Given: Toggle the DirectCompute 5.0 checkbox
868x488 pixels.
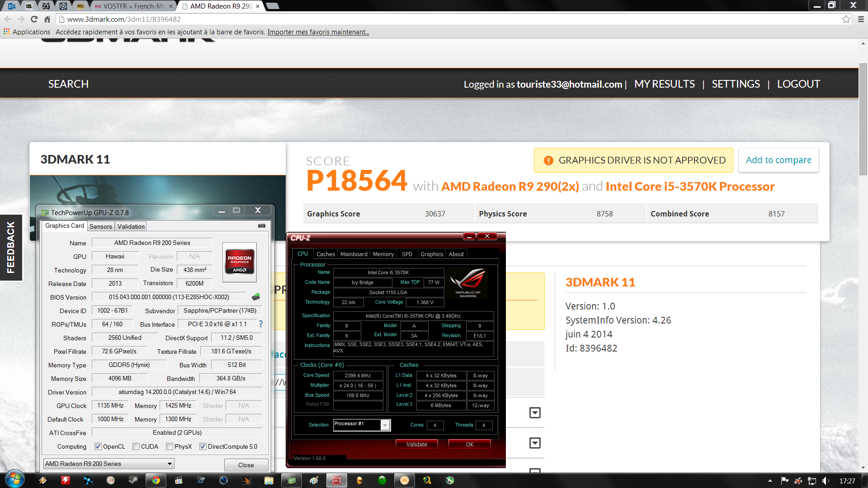Looking at the screenshot, I should click(x=203, y=446).
